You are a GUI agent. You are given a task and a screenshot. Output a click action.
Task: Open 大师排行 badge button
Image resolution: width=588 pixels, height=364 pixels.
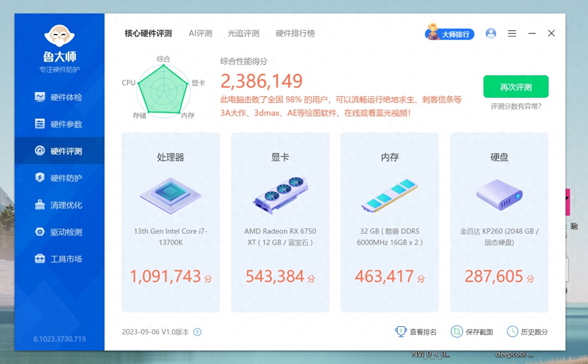(x=449, y=33)
